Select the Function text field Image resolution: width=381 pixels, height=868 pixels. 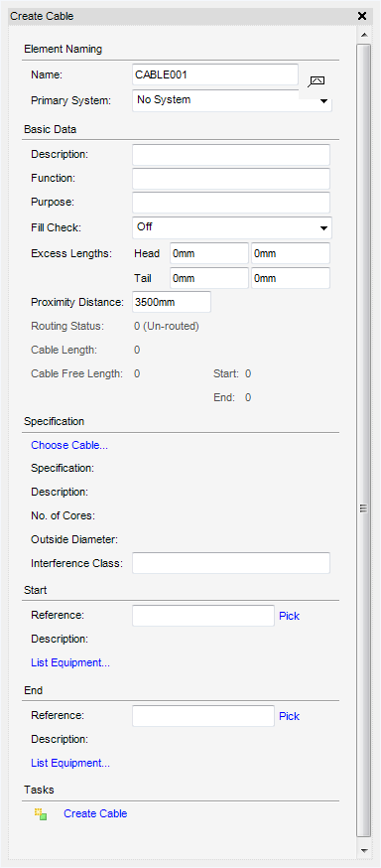(231, 178)
